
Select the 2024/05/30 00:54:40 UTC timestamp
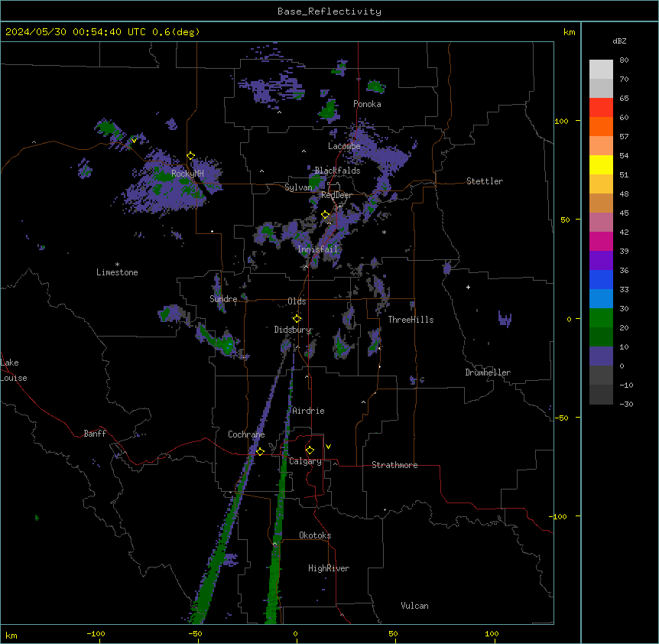pyautogui.click(x=75, y=32)
